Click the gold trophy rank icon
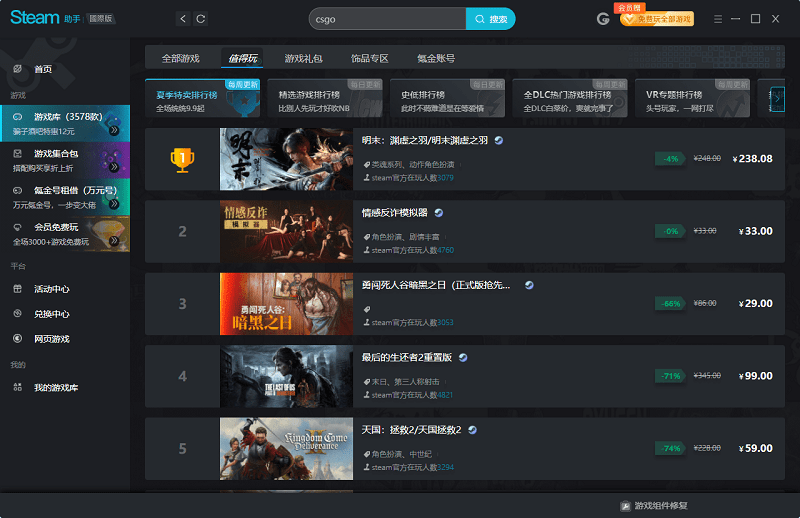This screenshot has width=800, height=518. click(182, 159)
